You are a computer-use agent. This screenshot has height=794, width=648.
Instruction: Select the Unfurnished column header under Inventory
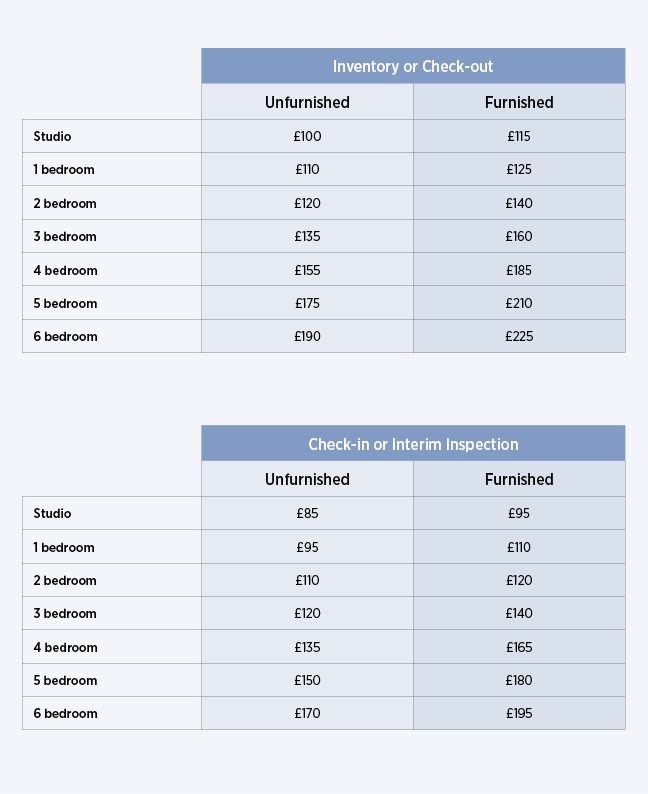[x=307, y=102]
